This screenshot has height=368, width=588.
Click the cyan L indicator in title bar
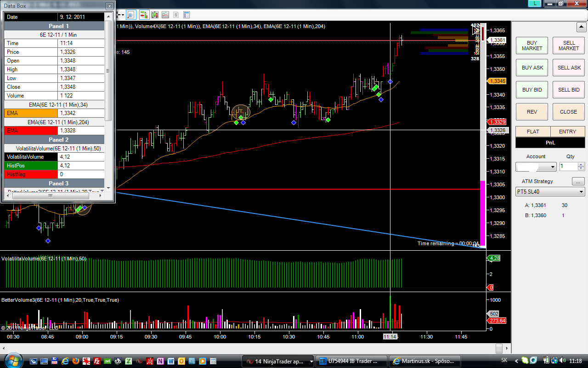pos(535,3)
